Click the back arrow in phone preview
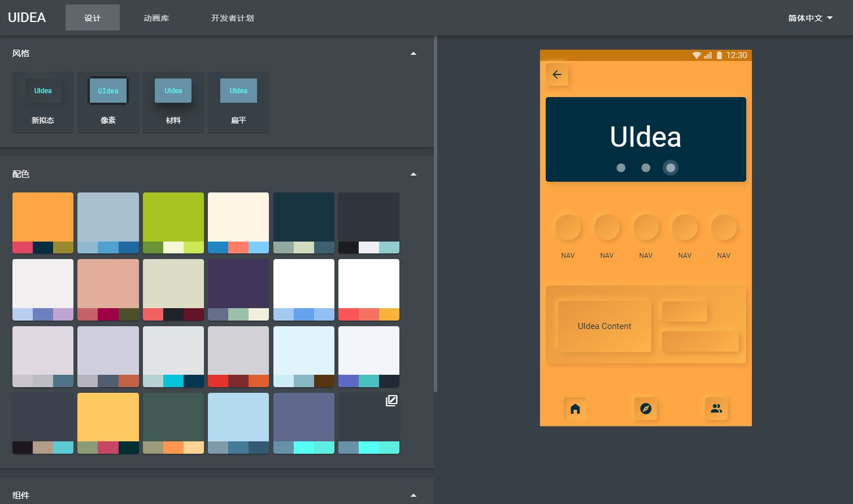 557,74
